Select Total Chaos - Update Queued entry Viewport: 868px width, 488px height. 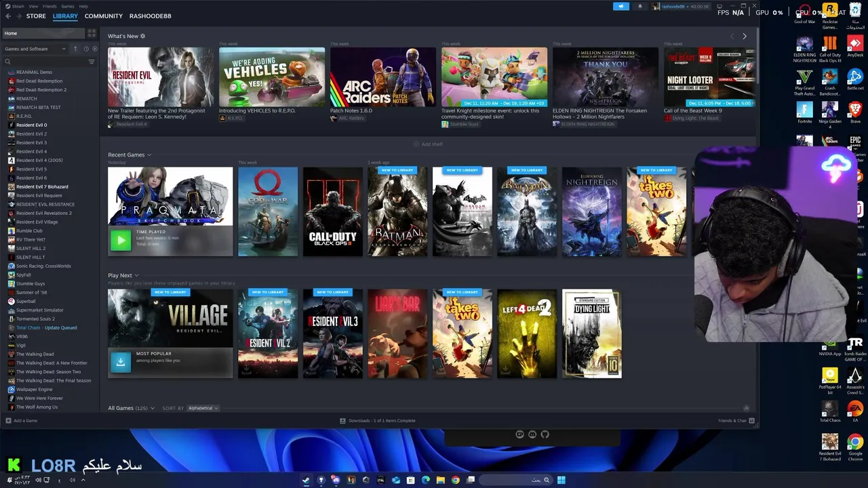(x=47, y=328)
